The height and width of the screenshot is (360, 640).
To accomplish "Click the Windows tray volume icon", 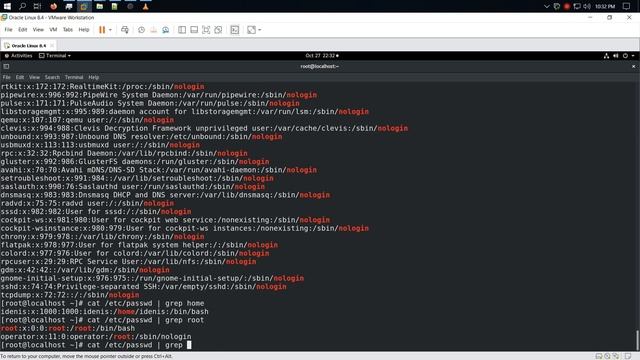I will pyautogui.click(x=587, y=6).
